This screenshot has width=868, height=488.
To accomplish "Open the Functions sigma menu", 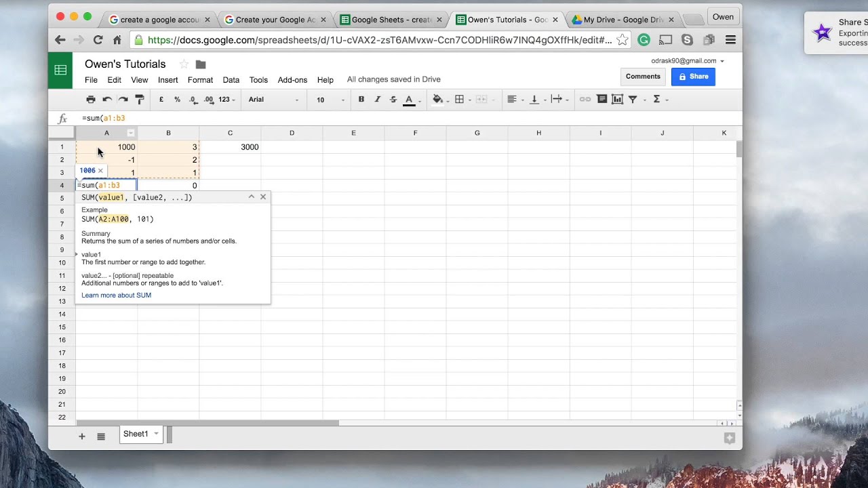I will tap(659, 100).
